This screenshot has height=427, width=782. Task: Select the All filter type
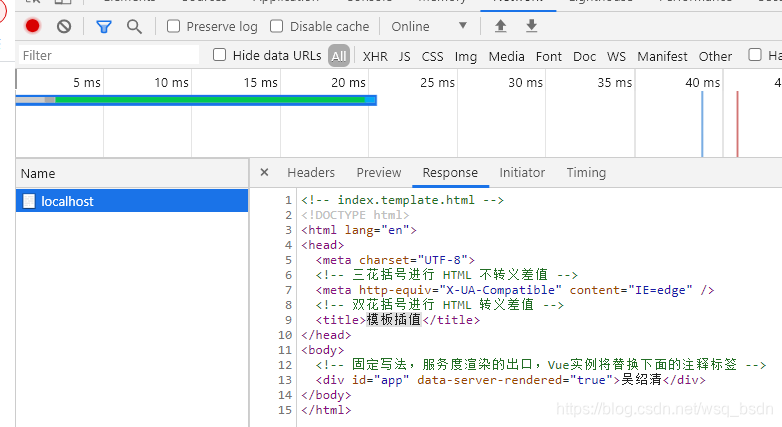coord(339,56)
